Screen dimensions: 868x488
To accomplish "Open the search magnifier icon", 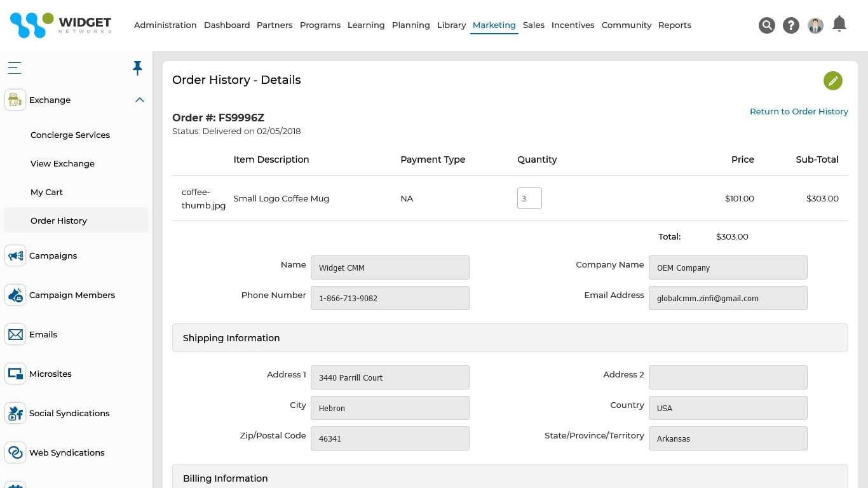I will [x=767, y=25].
